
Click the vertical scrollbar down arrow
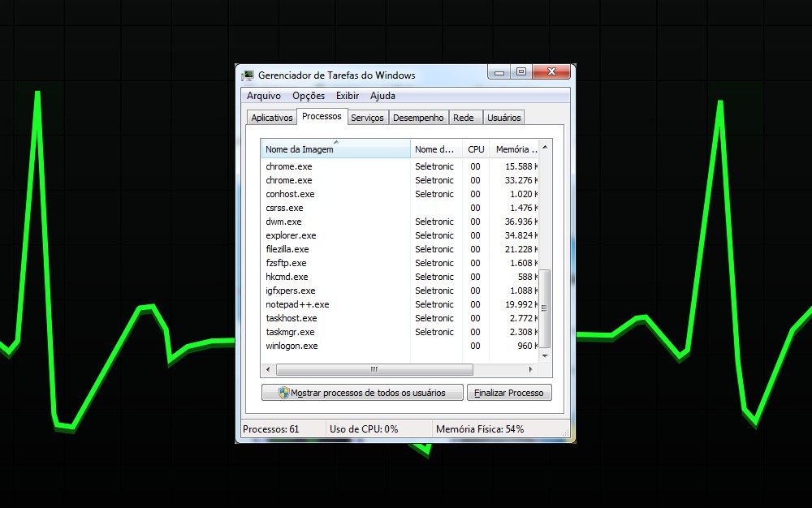pos(545,355)
